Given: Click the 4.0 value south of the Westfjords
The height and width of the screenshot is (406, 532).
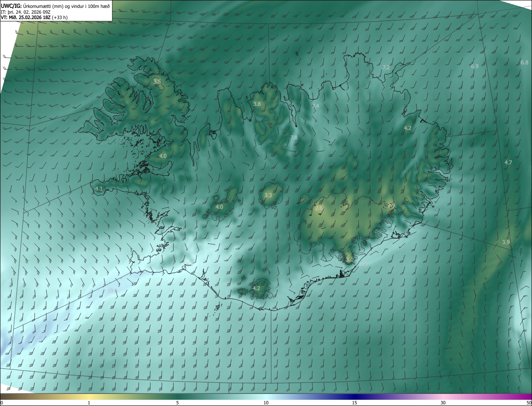Looking at the screenshot, I should point(163,156).
